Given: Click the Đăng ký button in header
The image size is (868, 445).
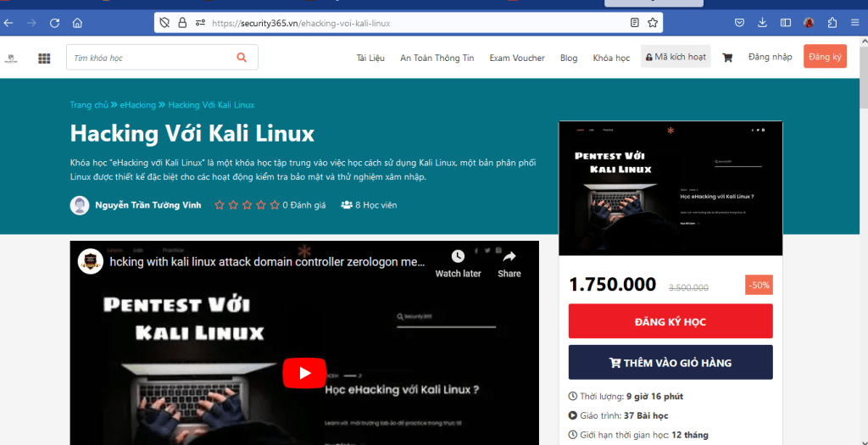Looking at the screenshot, I should coord(825,57).
